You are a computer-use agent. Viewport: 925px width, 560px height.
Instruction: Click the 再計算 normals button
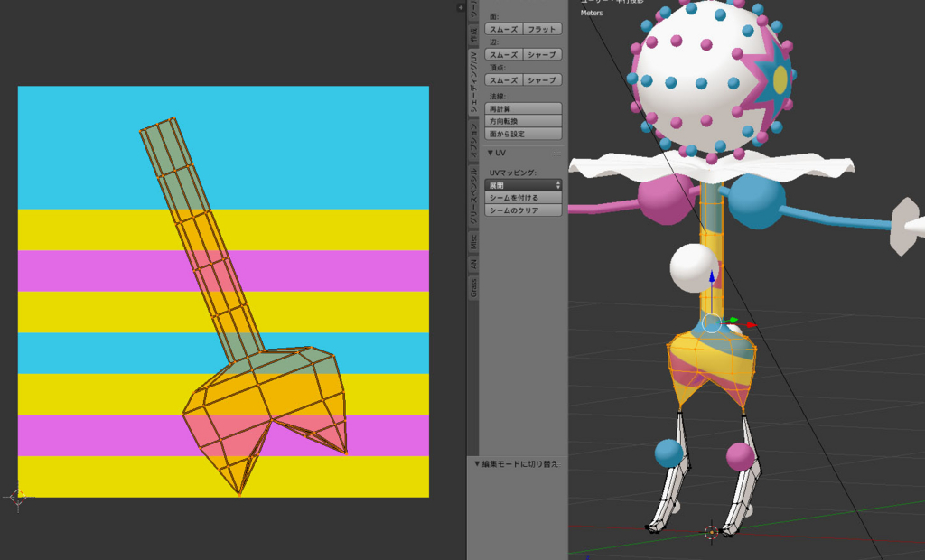[x=523, y=108]
